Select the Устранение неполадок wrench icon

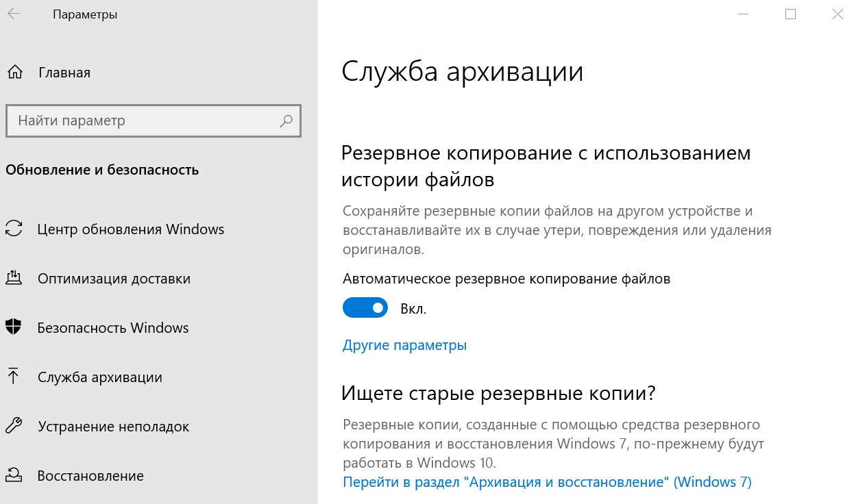click(x=14, y=427)
